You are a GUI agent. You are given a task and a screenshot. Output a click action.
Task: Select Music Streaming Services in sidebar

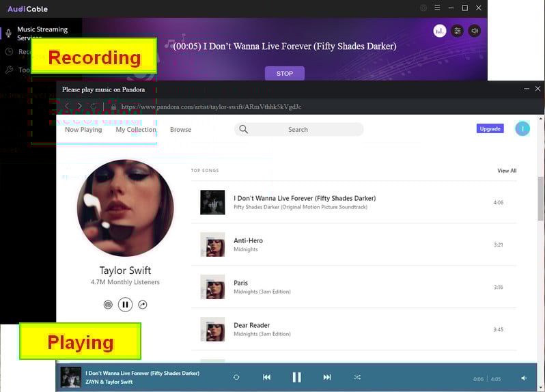[x=42, y=33]
